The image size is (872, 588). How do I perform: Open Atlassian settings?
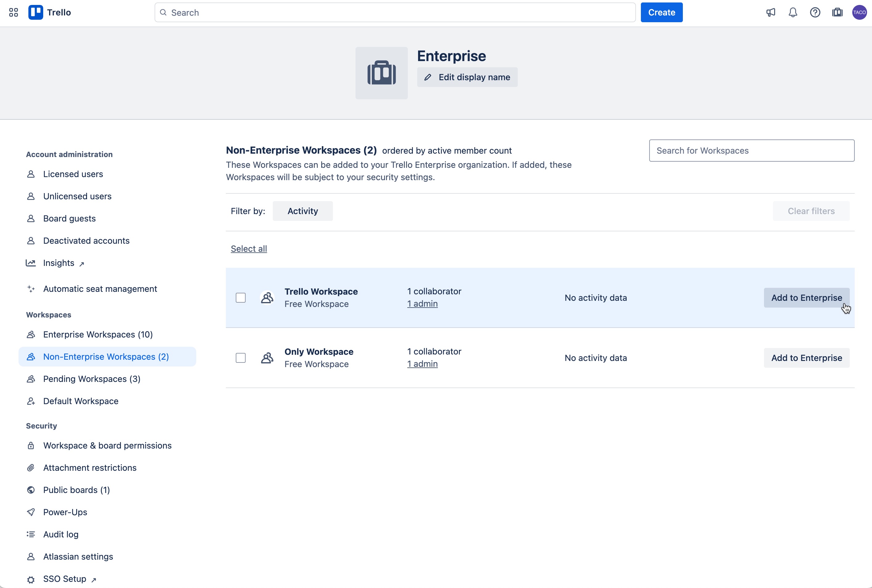78,557
